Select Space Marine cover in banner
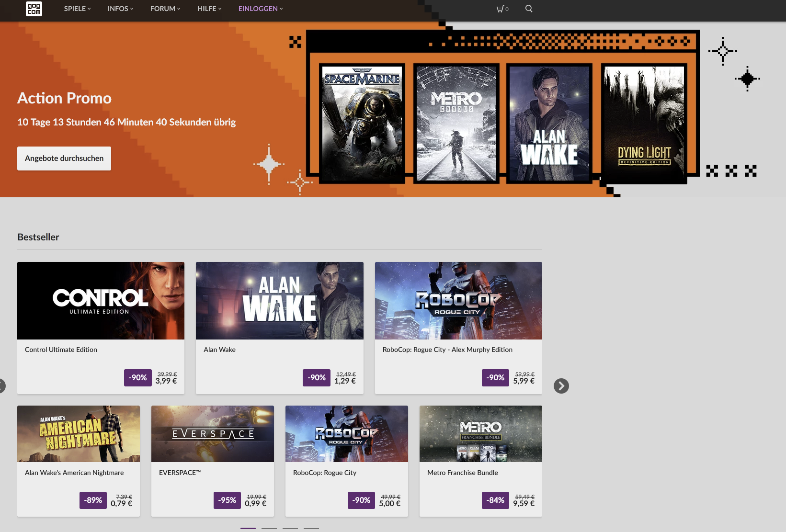The width and height of the screenshot is (786, 532). tap(362, 124)
